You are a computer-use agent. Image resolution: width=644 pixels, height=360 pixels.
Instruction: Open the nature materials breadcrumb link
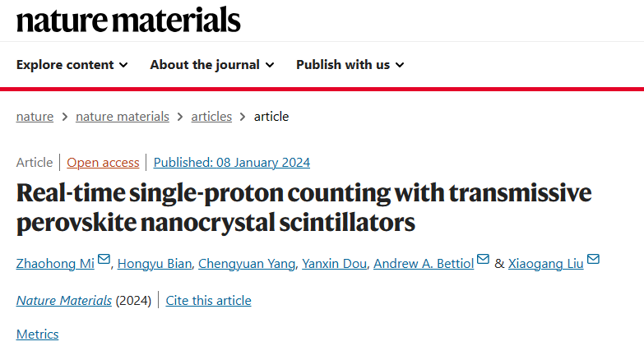click(123, 117)
